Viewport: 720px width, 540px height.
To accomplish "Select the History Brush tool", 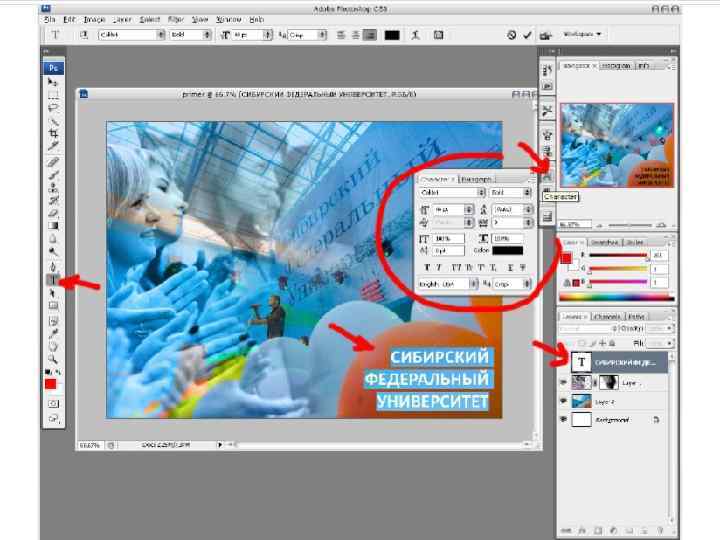I will [53, 200].
